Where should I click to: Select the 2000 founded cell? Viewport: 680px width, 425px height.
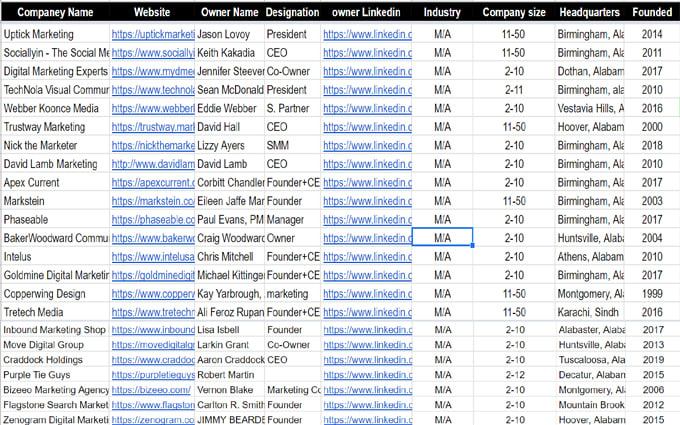point(652,127)
